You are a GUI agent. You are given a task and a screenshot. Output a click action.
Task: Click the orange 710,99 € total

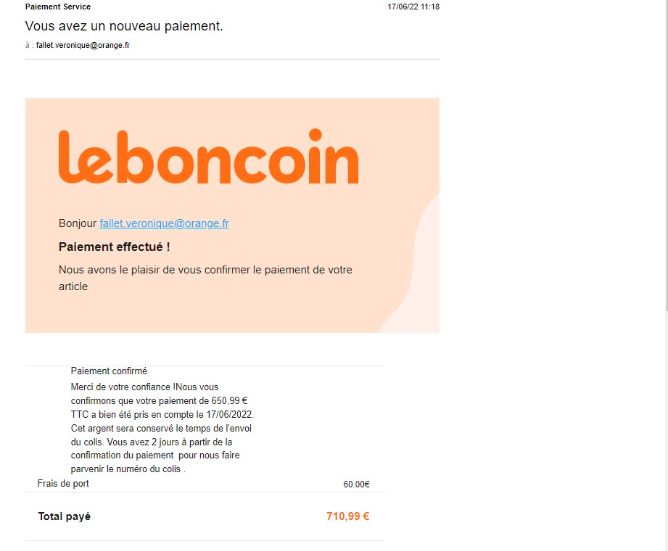point(348,516)
